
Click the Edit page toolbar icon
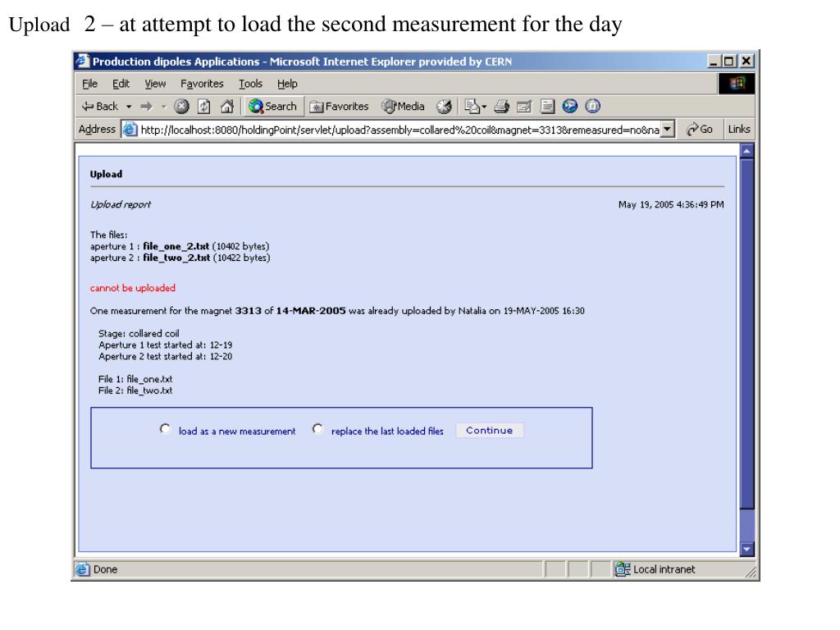point(524,107)
